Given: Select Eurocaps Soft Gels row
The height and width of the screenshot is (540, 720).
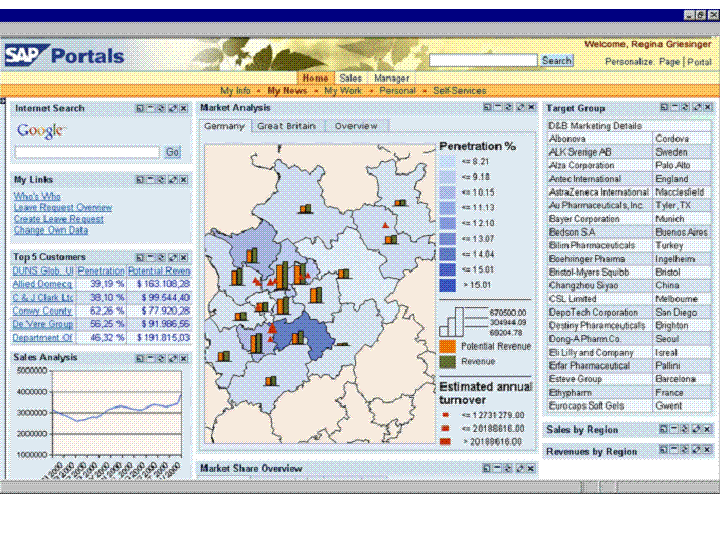Looking at the screenshot, I should coord(629,406).
